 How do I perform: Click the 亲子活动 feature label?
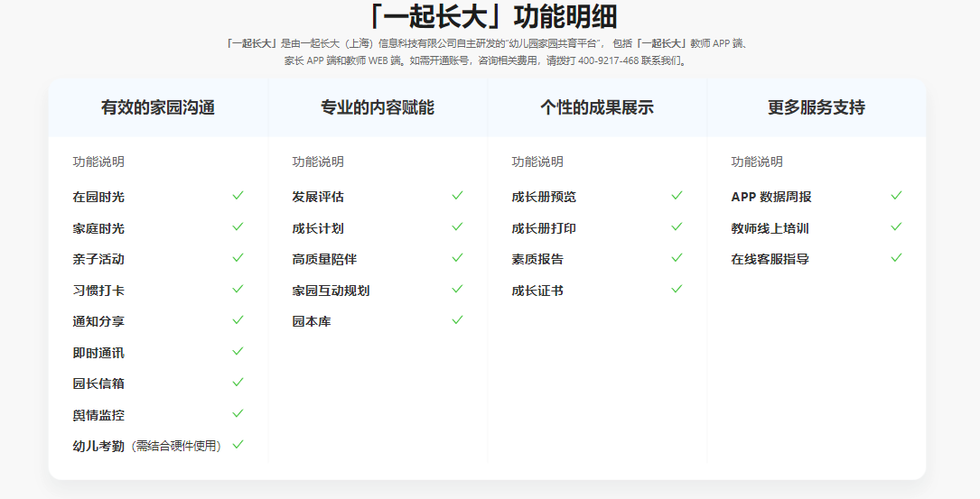click(x=98, y=259)
